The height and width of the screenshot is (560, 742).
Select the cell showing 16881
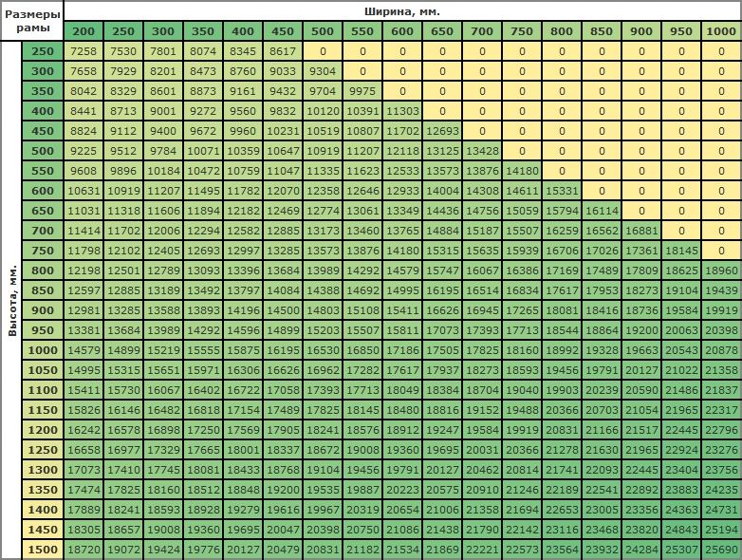(642, 230)
